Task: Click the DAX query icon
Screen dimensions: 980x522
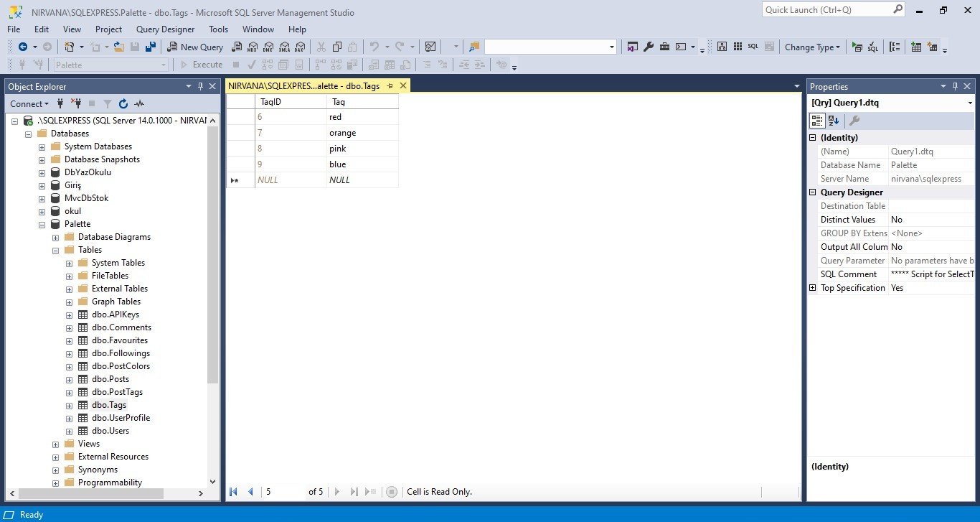Action: click(x=299, y=47)
